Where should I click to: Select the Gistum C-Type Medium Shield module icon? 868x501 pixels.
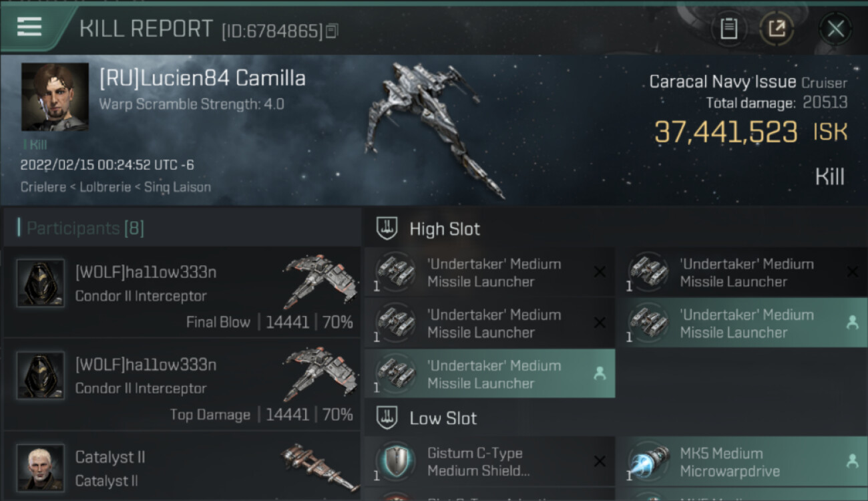[395, 462]
